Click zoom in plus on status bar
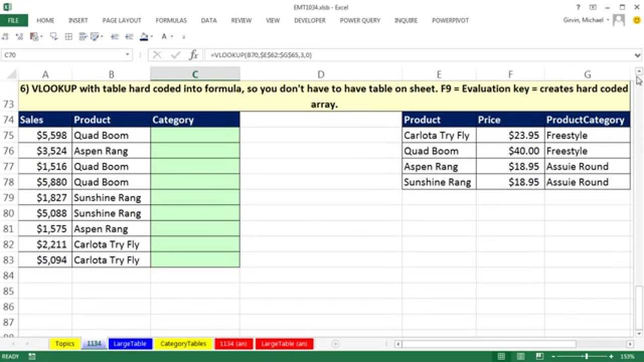 pos(612,356)
